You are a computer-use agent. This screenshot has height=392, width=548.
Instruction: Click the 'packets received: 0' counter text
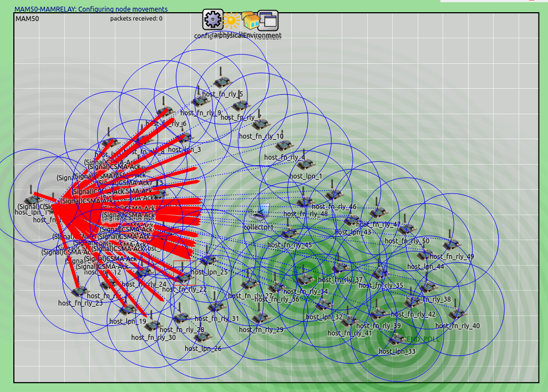[x=136, y=18]
